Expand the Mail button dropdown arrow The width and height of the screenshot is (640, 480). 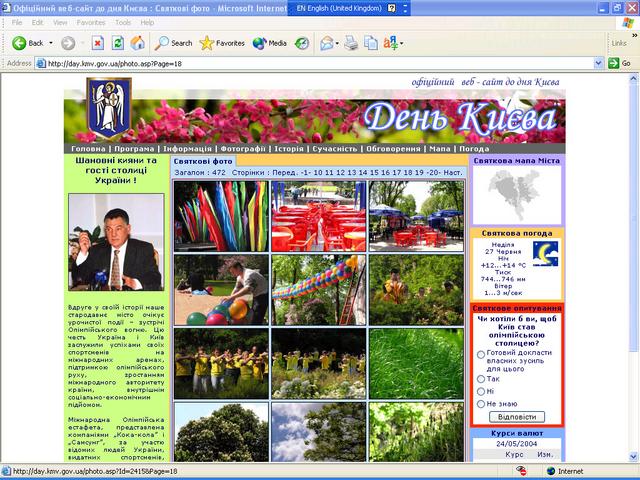point(337,43)
